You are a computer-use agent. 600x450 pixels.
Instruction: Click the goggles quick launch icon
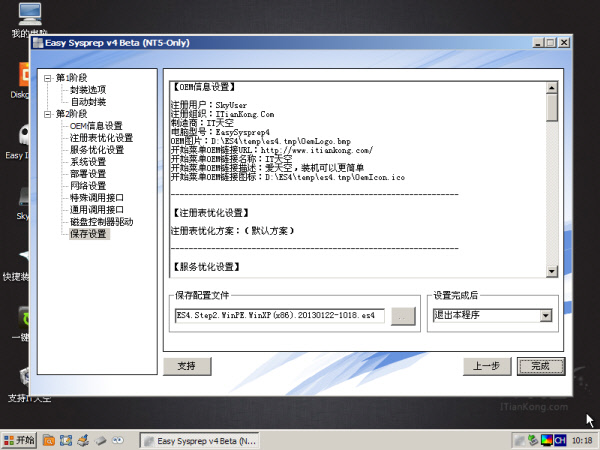[x=117, y=440]
